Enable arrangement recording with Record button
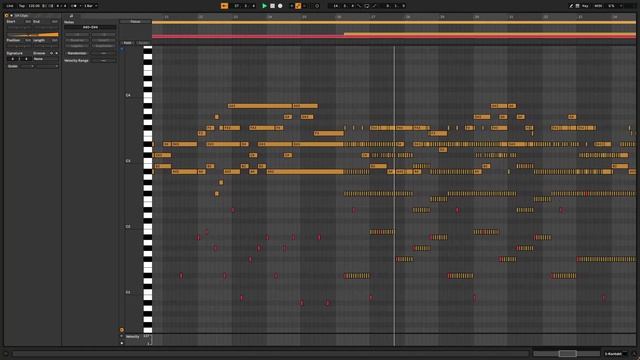 point(280,6)
